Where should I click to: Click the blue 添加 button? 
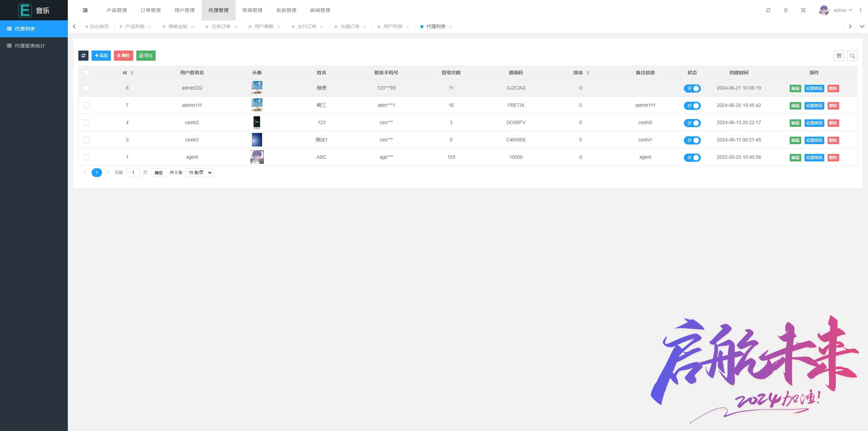tap(101, 56)
